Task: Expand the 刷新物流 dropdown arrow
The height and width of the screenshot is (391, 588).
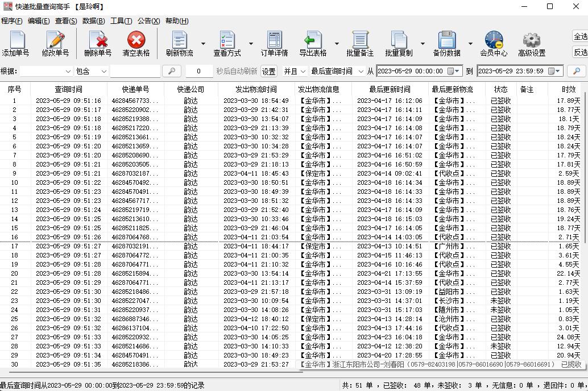Action: (x=203, y=44)
